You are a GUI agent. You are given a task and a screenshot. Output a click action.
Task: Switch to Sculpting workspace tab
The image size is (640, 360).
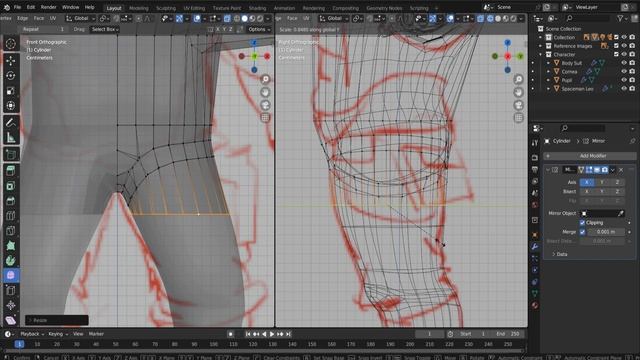pos(166,8)
